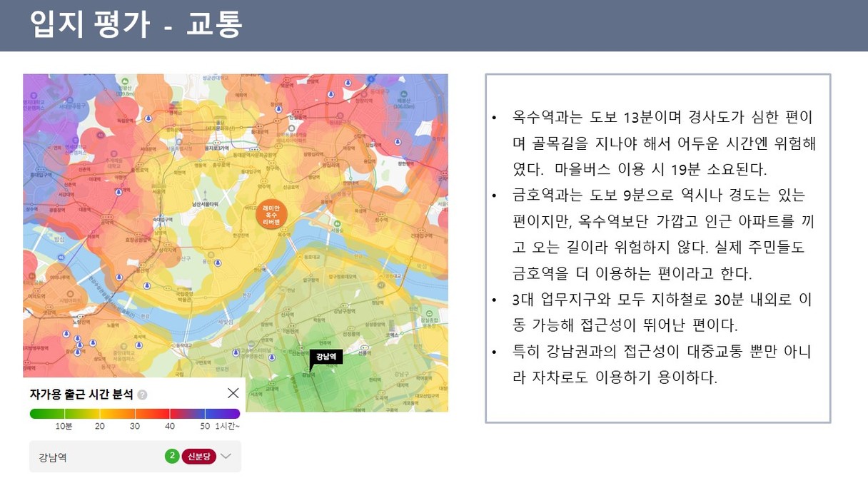This screenshot has height=488, width=868.
Task: Click the 자가용 출근 시간 분석 legend title
Action: coord(82,395)
